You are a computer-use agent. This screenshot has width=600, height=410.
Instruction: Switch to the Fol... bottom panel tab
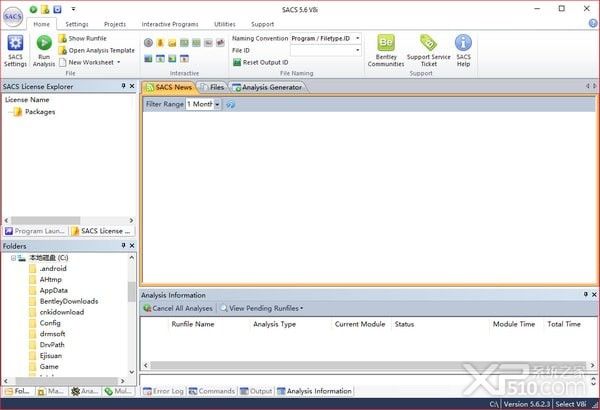tap(18, 391)
